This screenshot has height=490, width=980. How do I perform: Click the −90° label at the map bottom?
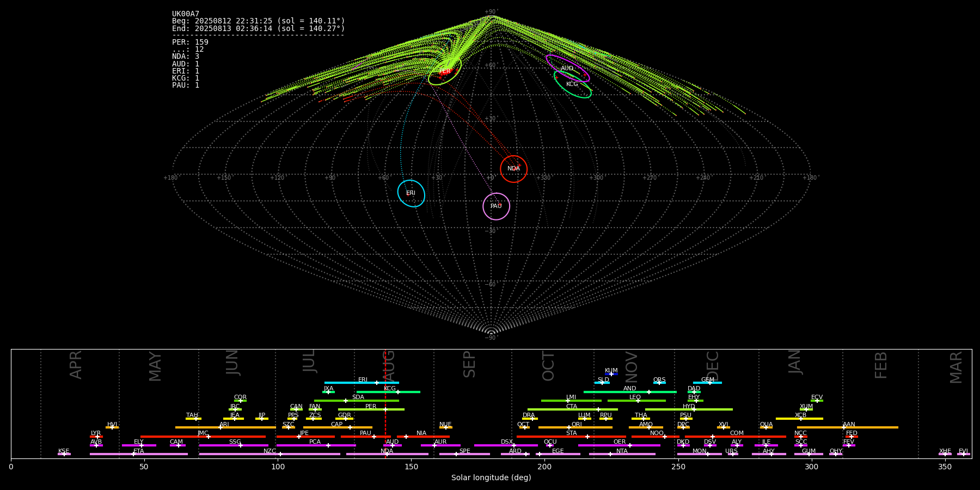[x=491, y=338]
